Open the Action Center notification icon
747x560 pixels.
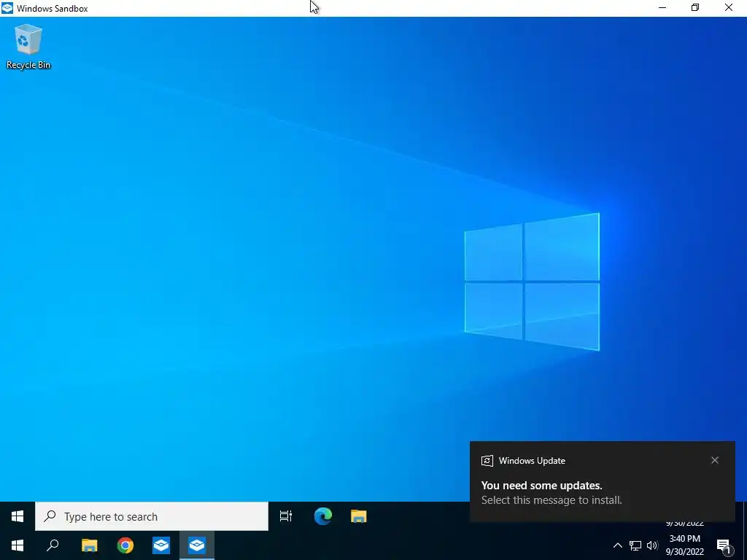pos(724,546)
